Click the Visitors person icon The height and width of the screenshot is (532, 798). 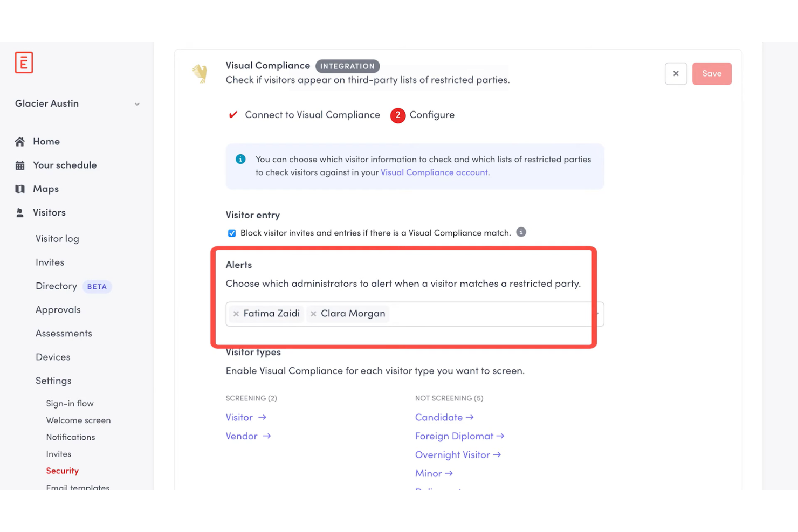coord(20,213)
